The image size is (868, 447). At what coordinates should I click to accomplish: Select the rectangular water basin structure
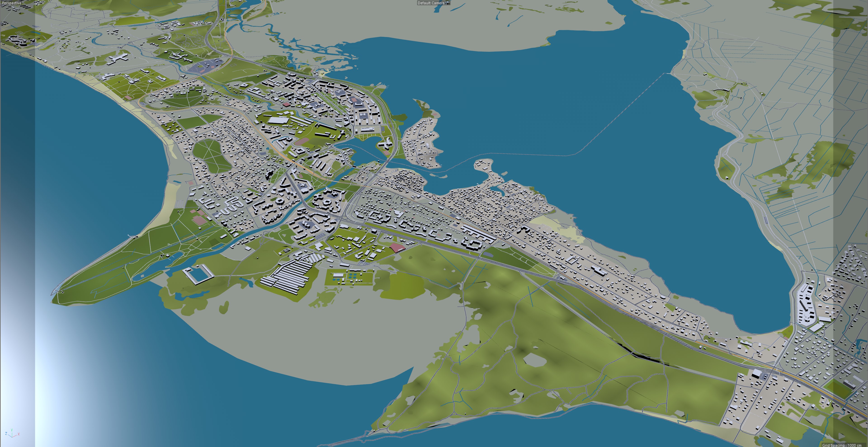tap(198, 275)
